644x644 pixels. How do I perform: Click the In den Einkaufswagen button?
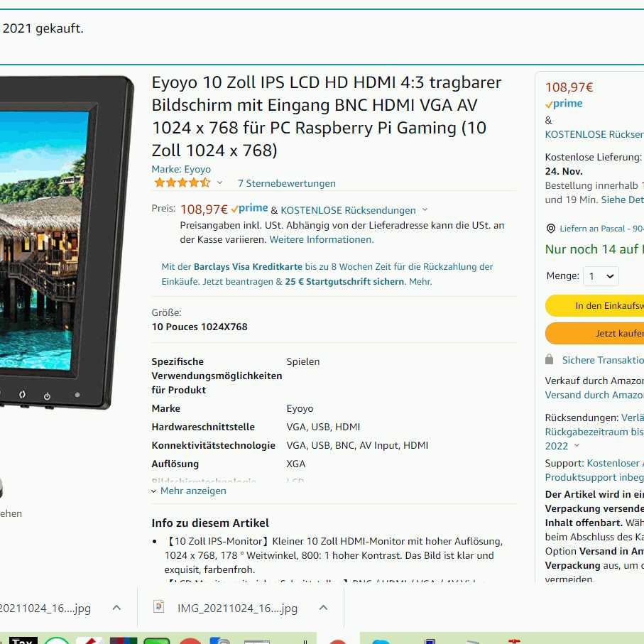click(594, 305)
